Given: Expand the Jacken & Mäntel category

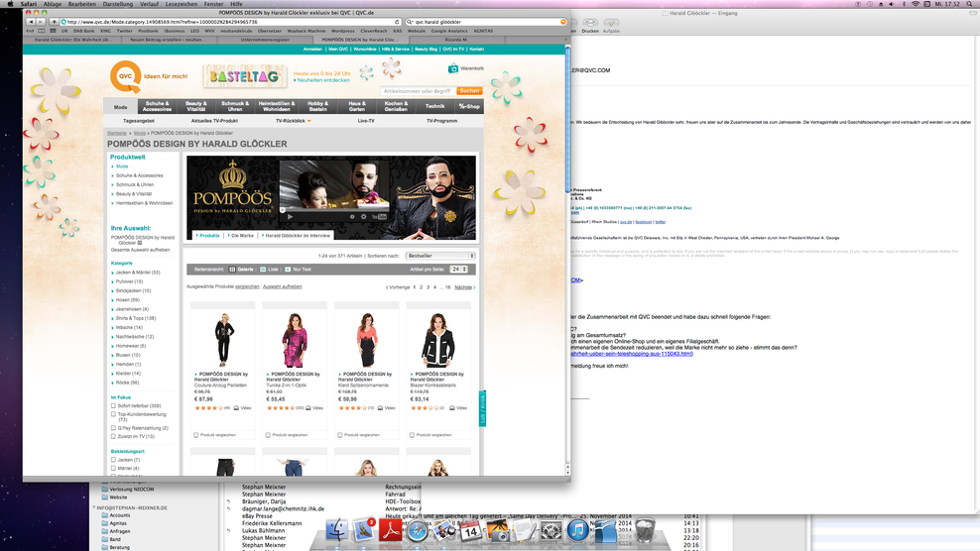Looking at the screenshot, I should [x=138, y=273].
